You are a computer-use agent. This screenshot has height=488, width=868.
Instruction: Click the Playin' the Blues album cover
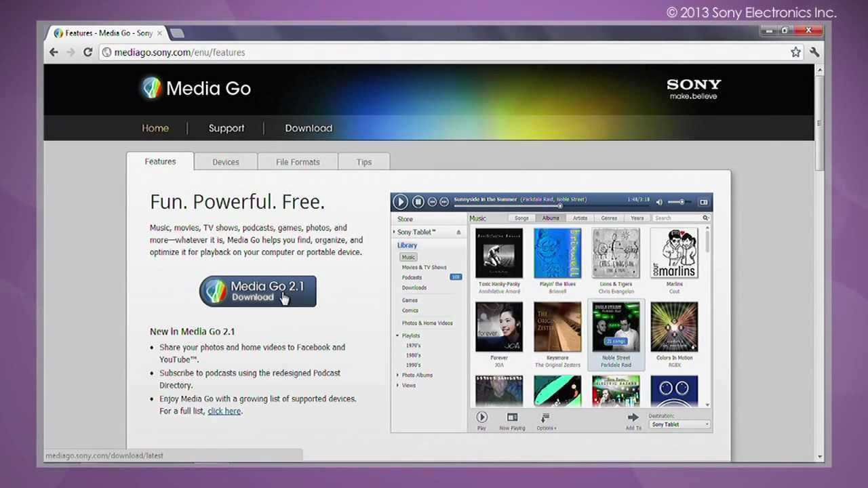[x=557, y=253]
